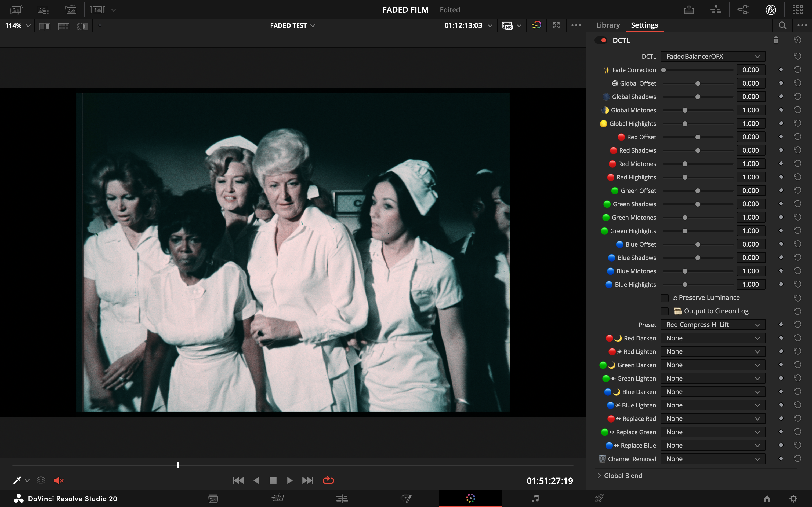Image resolution: width=812 pixels, height=507 pixels.
Task: Click the Red Midtones value field
Action: tap(751, 164)
